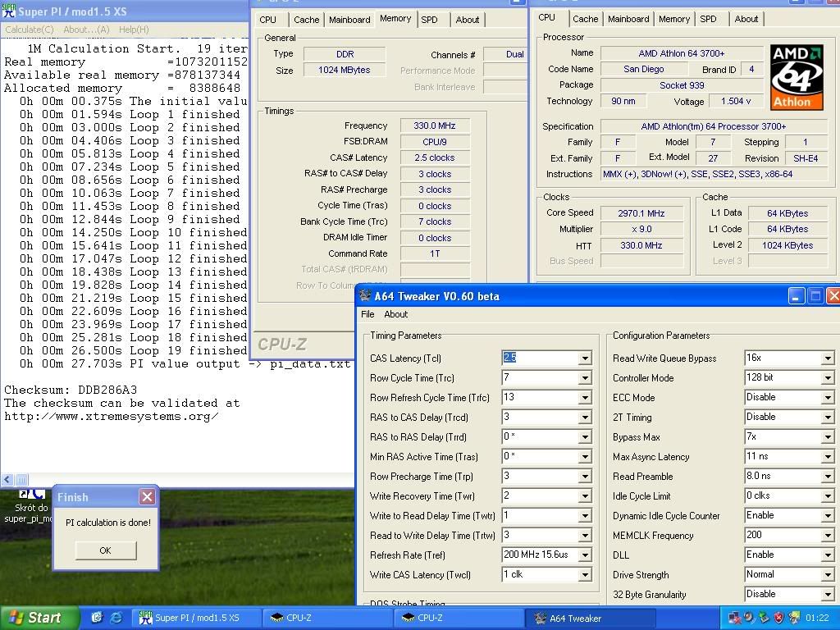Switch to Memory tab in CPU-Z processor window
This screenshot has width=840, height=630.
[x=674, y=20]
